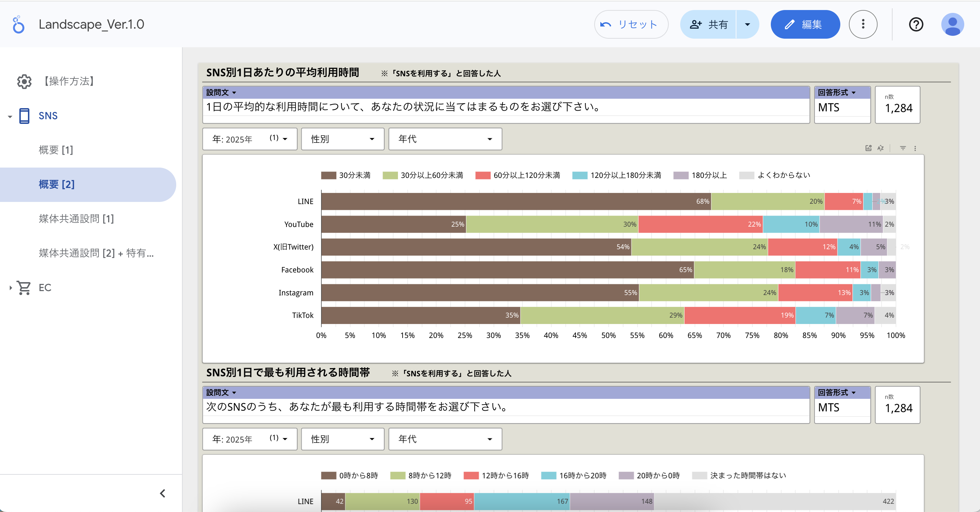The height and width of the screenshot is (512, 980).
Task: Expand the EC section in the sidebar
Action: point(11,288)
